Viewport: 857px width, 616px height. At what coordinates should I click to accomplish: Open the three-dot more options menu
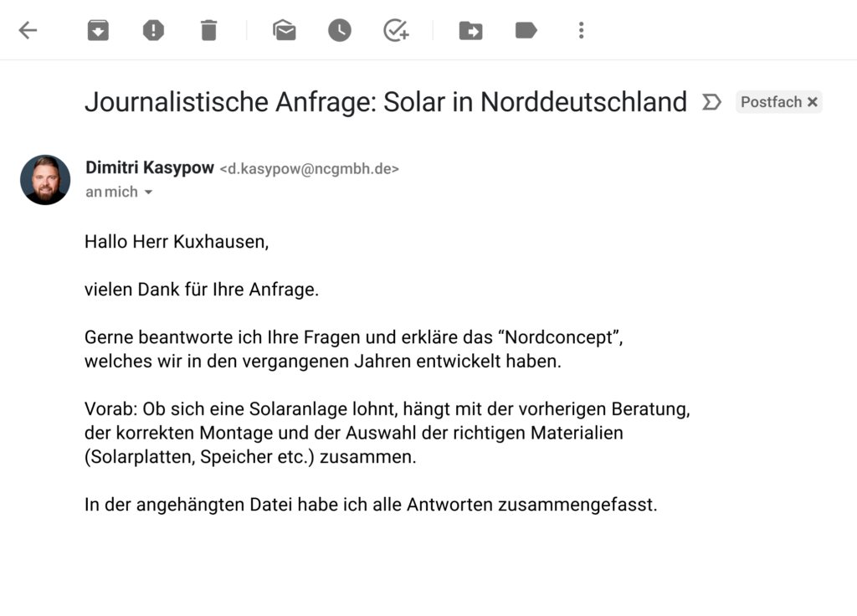pos(581,31)
